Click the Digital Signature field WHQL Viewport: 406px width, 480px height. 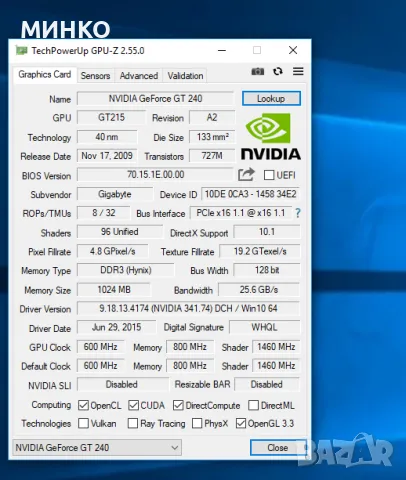[x=265, y=327]
